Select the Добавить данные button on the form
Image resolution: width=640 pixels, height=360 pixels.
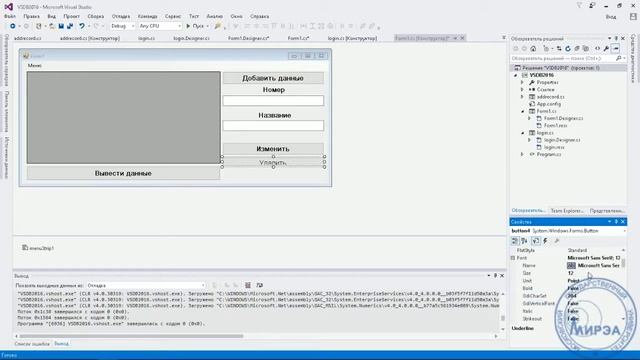tap(273, 78)
